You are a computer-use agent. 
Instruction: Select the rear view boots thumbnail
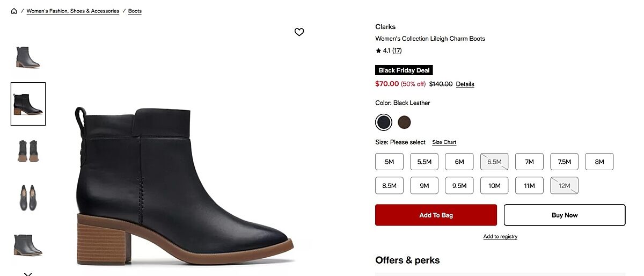click(28, 151)
